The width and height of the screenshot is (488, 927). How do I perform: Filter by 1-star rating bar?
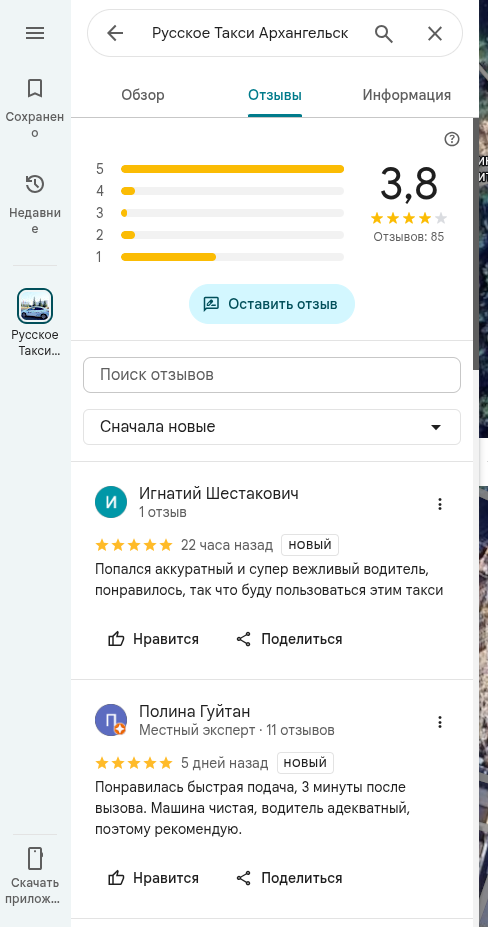[232, 257]
